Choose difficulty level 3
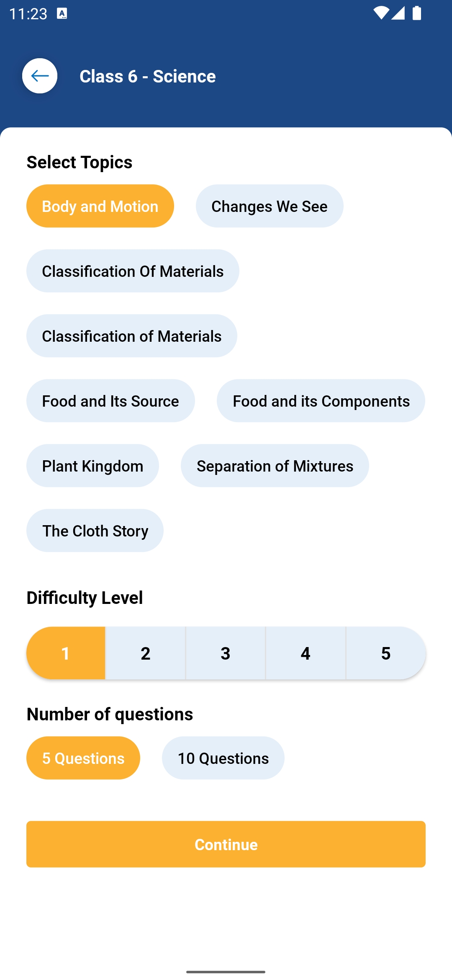 225,653
